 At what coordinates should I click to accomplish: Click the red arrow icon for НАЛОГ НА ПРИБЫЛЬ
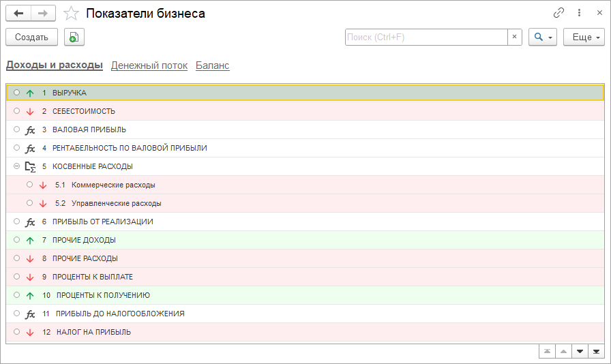click(29, 332)
